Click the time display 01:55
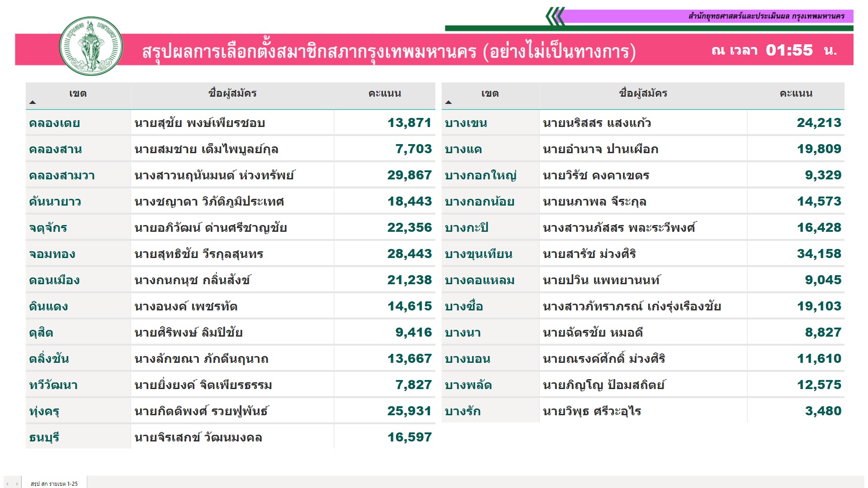Viewport: 868px width, 488px height. pos(789,50)
